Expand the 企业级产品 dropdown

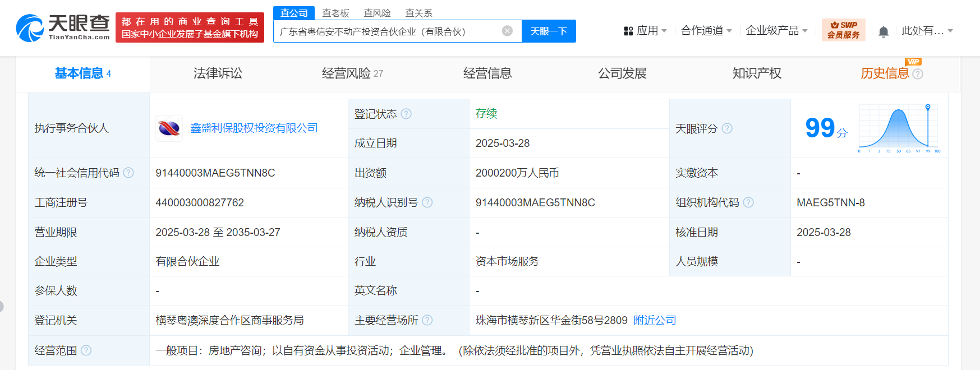776,31
